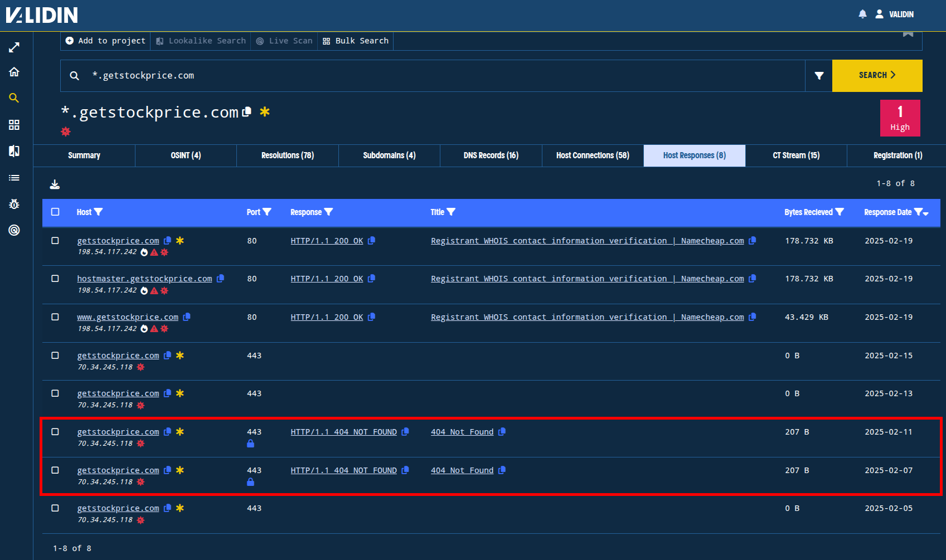Image resolution: width=946 pixels, height=560 pixels.
Task: Select the row dated 2025-02-11
Action: (55, 432)
